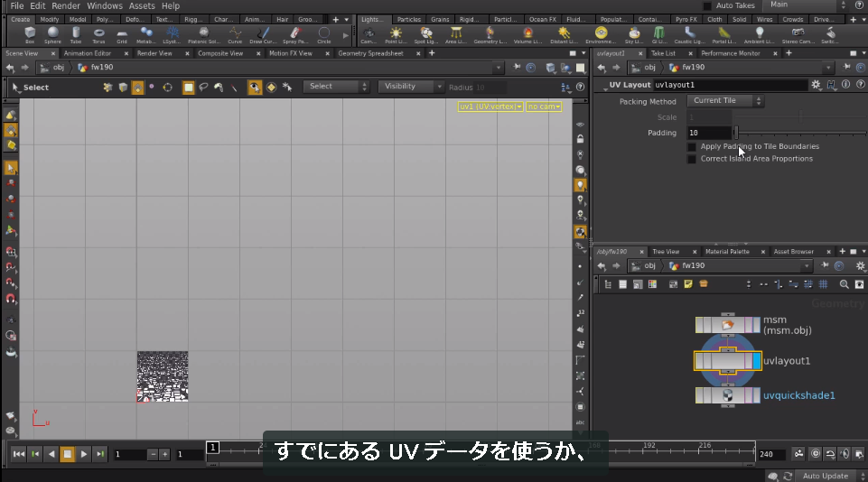Click the Padding value field
Image resolution: width=868 pixels, height=482 pixels.
point(709,133)
